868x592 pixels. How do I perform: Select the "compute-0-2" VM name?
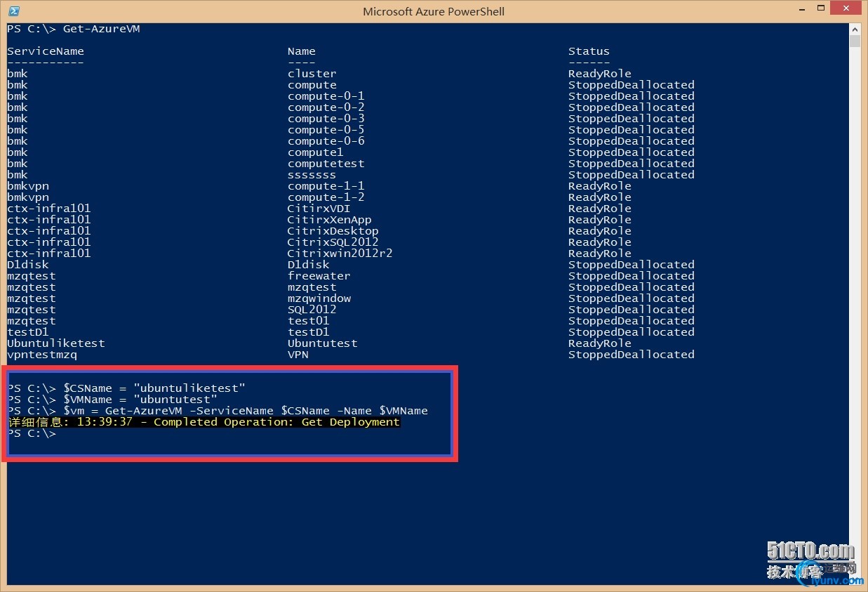pos(326,107)
